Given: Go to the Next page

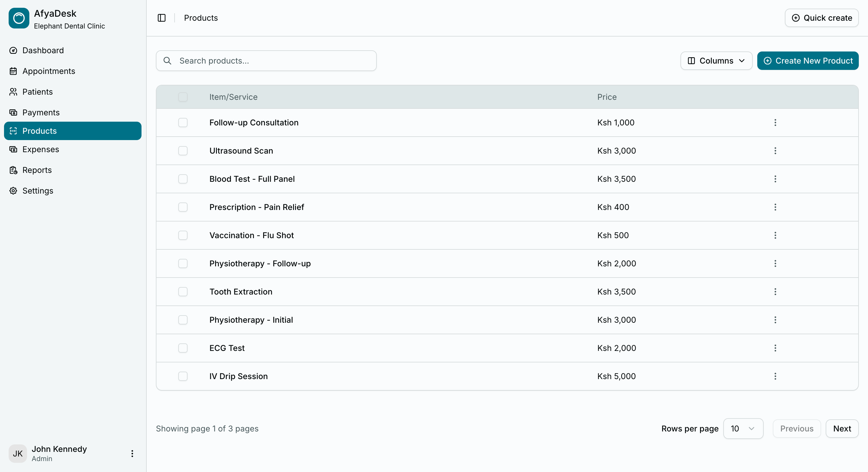Looking at the screenshot, I should click(x=842, y=429).
